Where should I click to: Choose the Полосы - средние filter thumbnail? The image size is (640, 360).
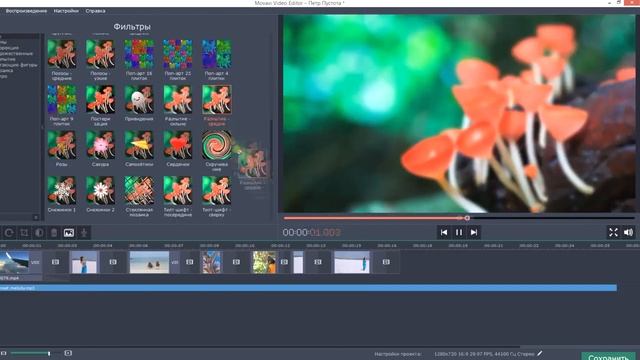62,54
